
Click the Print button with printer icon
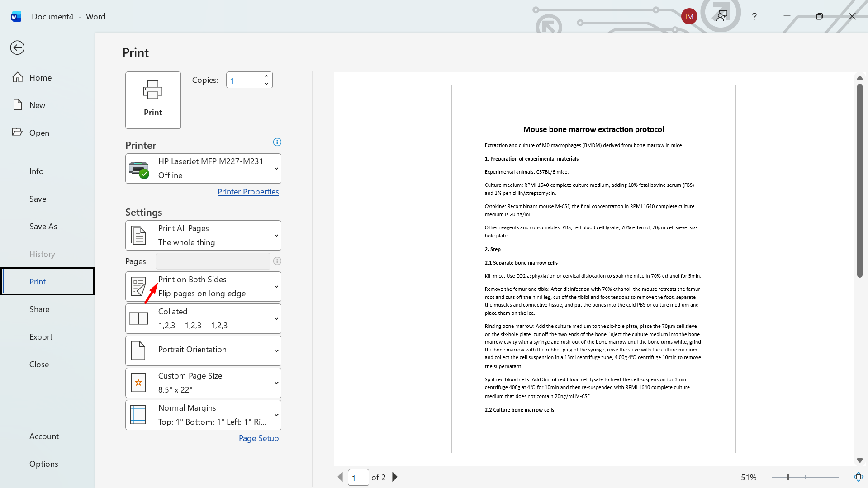(x=153, y=100)
